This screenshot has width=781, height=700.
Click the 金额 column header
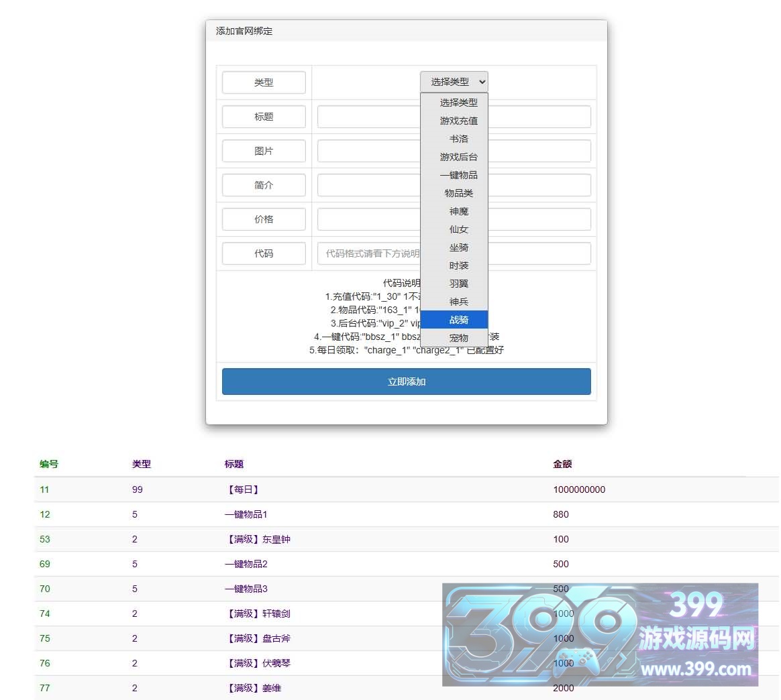click(x=562, y=464)
